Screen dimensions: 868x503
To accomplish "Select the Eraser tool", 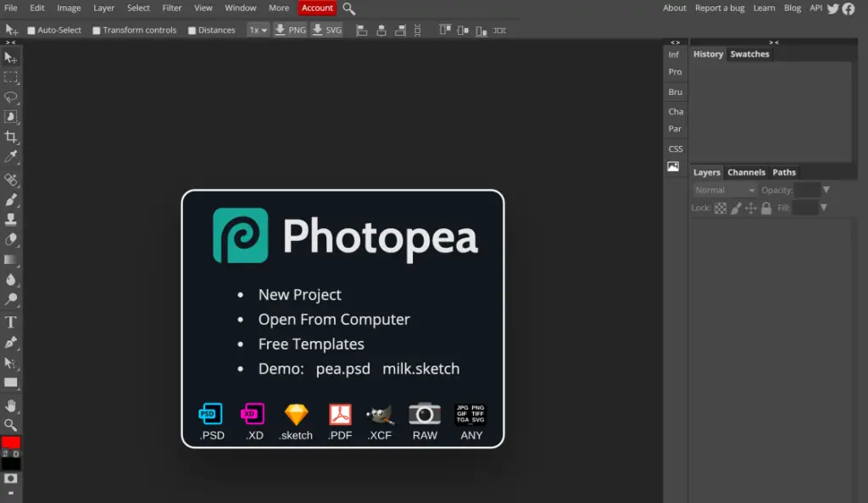I will [x=10, y=239].
